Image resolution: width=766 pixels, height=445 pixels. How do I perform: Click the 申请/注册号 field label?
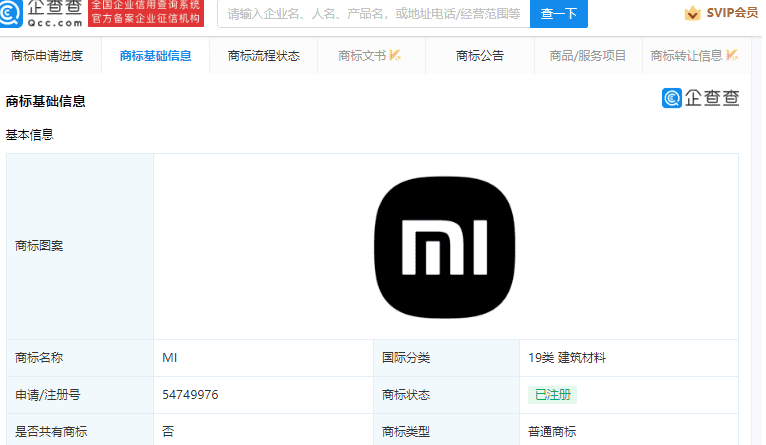click(47, 395)
